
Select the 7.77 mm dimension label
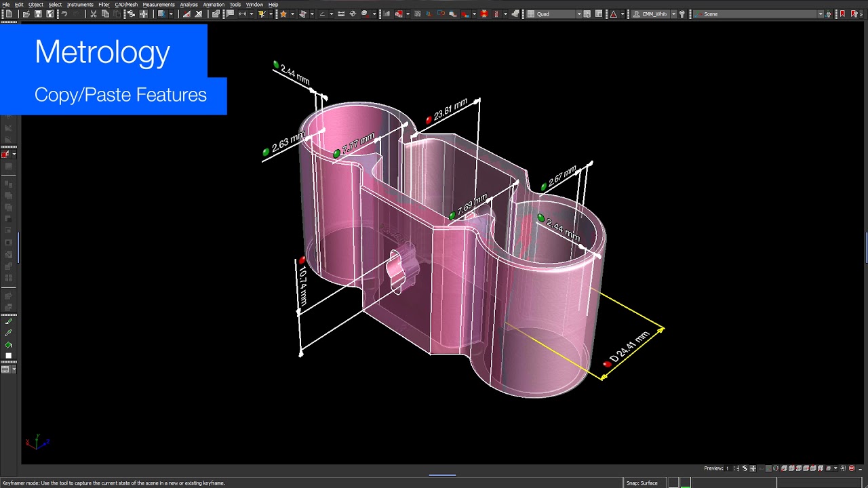[358, 143]
